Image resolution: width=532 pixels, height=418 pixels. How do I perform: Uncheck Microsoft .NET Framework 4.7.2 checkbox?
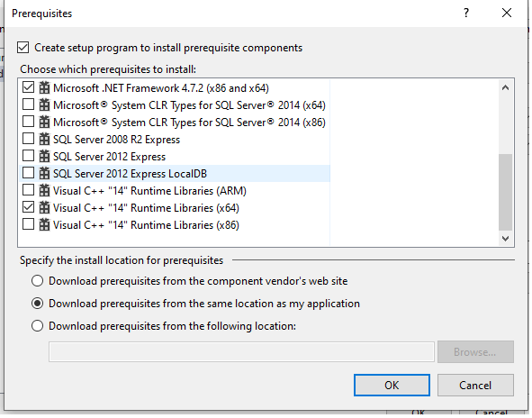point(29,87)
